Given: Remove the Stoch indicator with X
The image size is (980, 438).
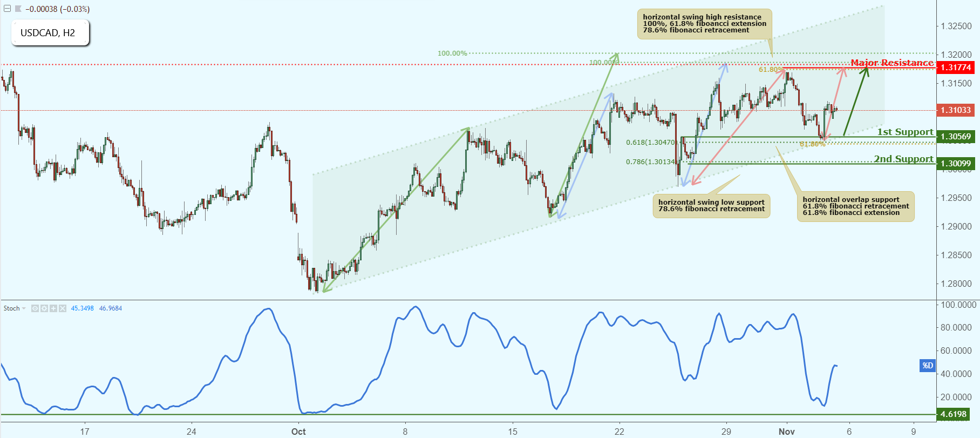Looking at the screenshot, I should coord(63,308).
